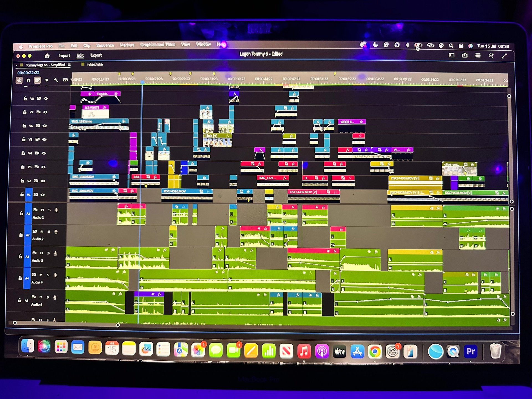Image resolution: width=532 pixels, height=399 pixels.
Task: Click the CC caption track options
Action: (x=65, y=80)
